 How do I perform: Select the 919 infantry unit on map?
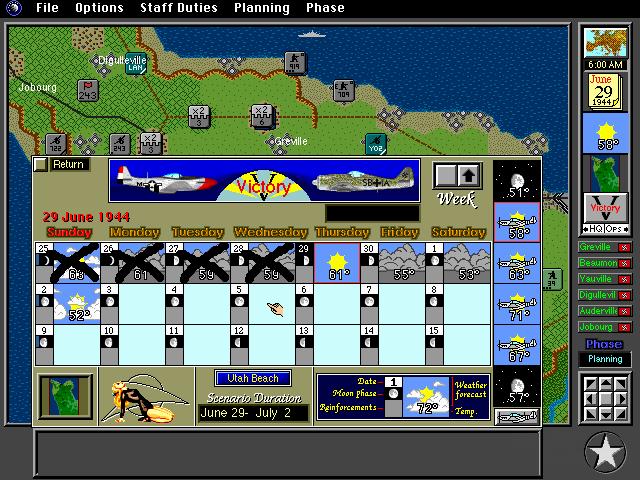point(295,63)
